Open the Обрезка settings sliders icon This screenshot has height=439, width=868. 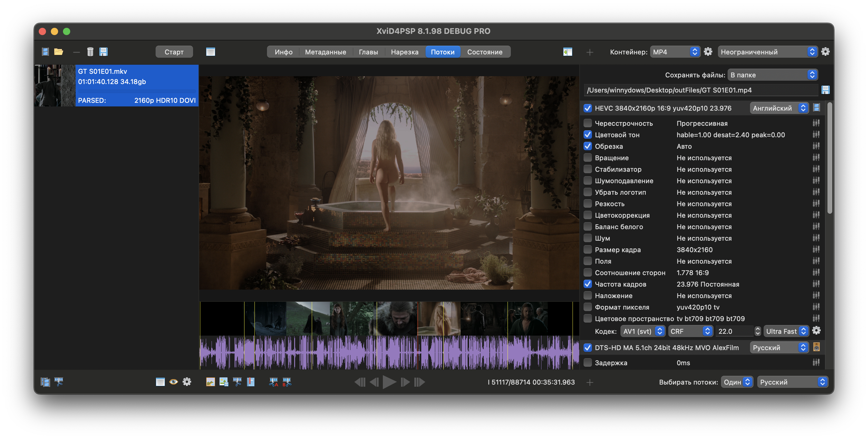pyautogui.click(x=816, y=146)
